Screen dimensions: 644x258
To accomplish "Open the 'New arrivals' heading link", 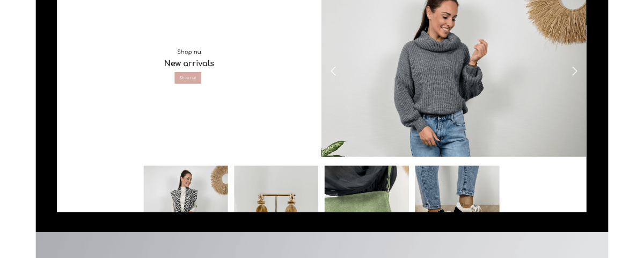I will 189,63.
